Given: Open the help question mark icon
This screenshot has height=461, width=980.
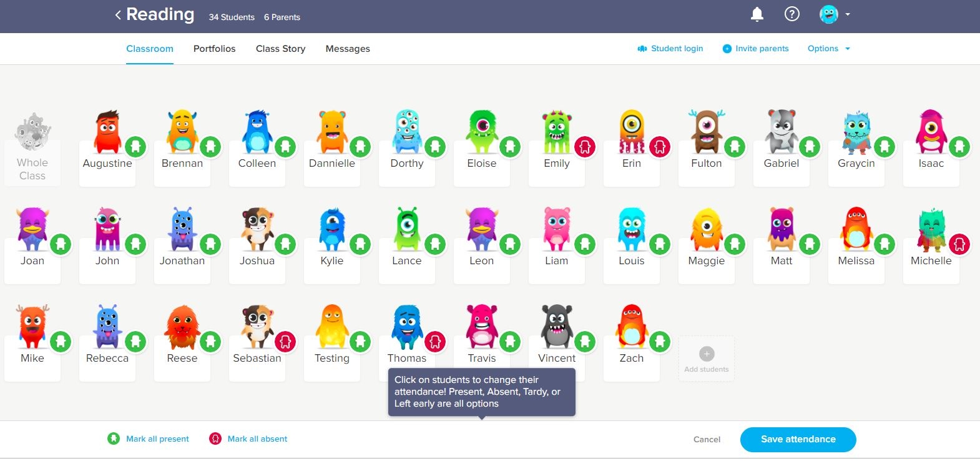Looking at the screenshot, I should (791, 14).
